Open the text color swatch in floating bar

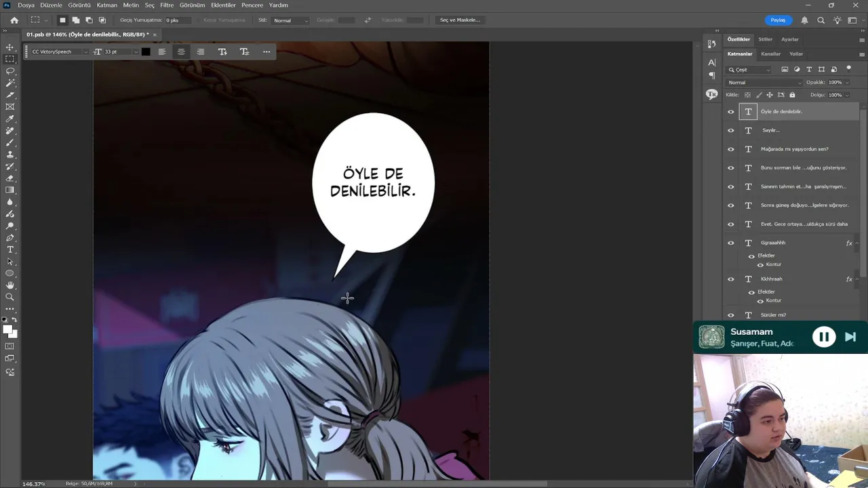pos(146,52)
